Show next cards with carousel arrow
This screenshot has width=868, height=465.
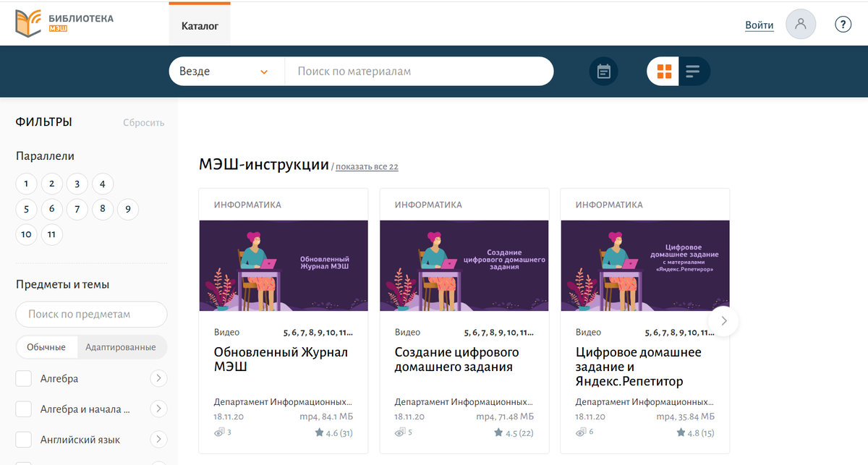pyautogui.click(x=724, y=320)
